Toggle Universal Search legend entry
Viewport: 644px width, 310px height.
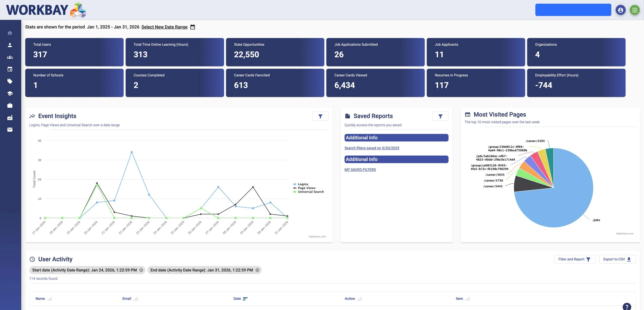click(x=310, y=192)
